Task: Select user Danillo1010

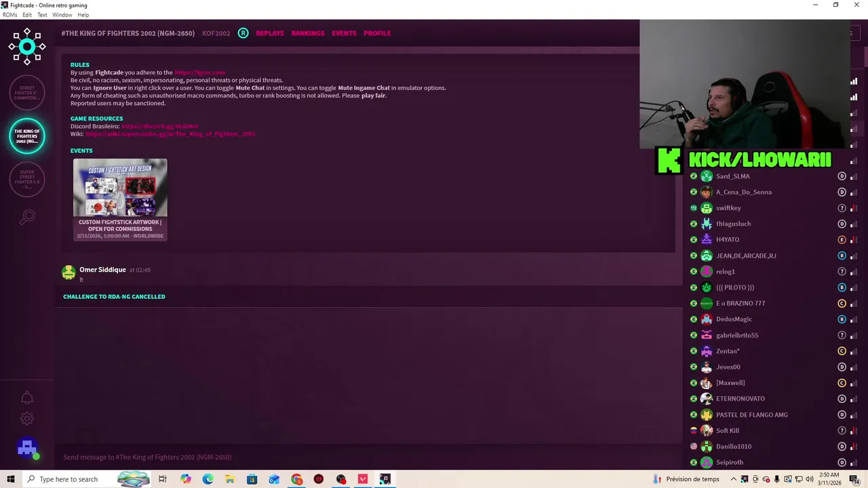Action: tap(734, 447)
